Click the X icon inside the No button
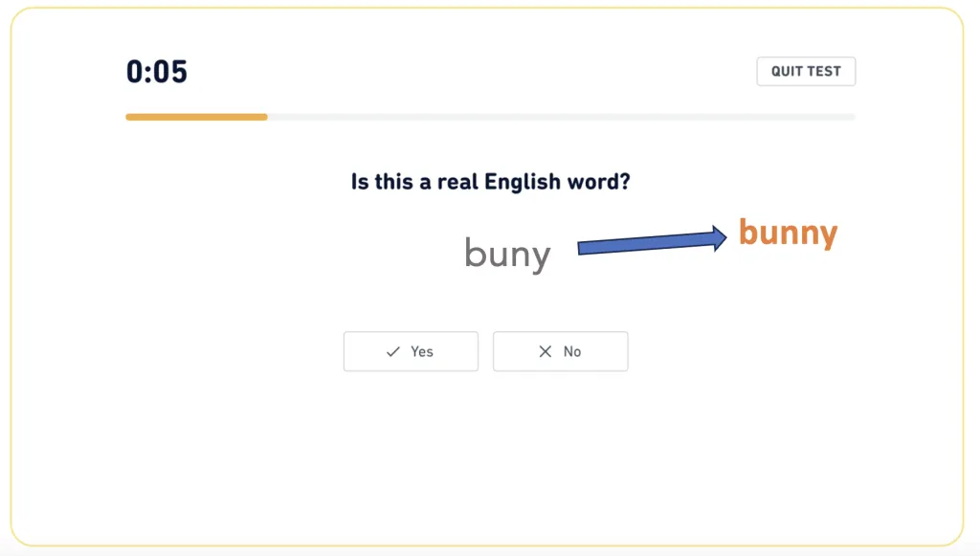Viewport: 980px width, 556px height. pos(545,351)
